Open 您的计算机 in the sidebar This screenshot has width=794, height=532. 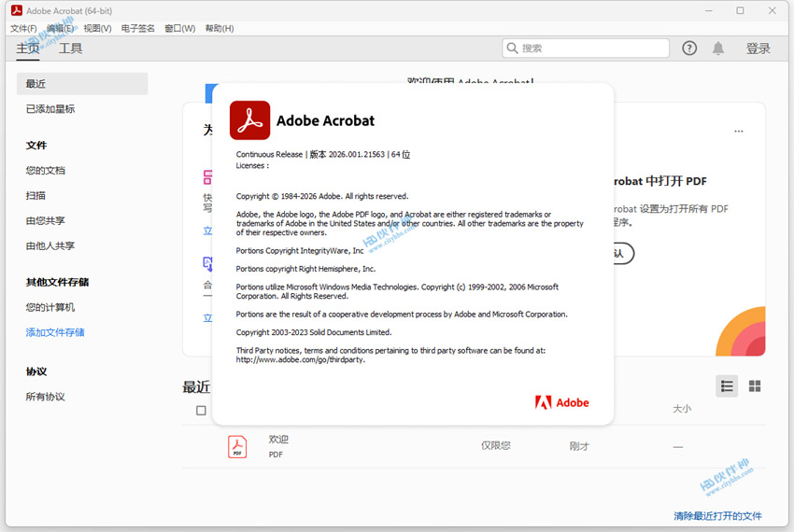tap(50, 307)
